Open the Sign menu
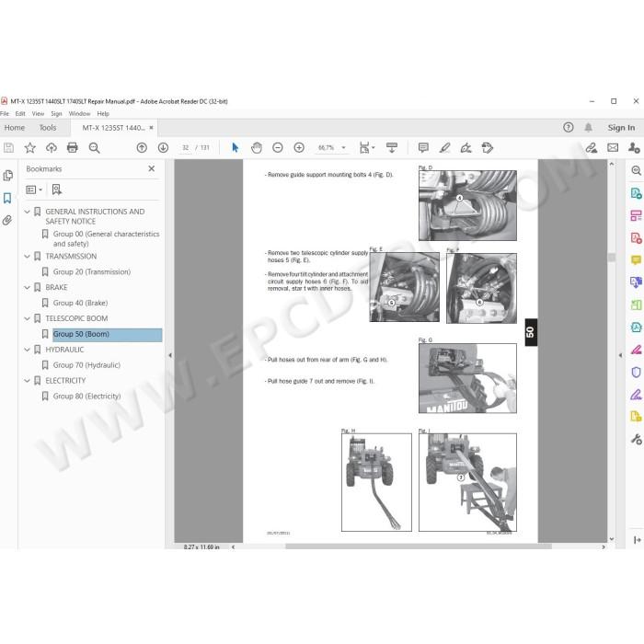Viewport: 644px width, 644px height. (x=56, y=114)
